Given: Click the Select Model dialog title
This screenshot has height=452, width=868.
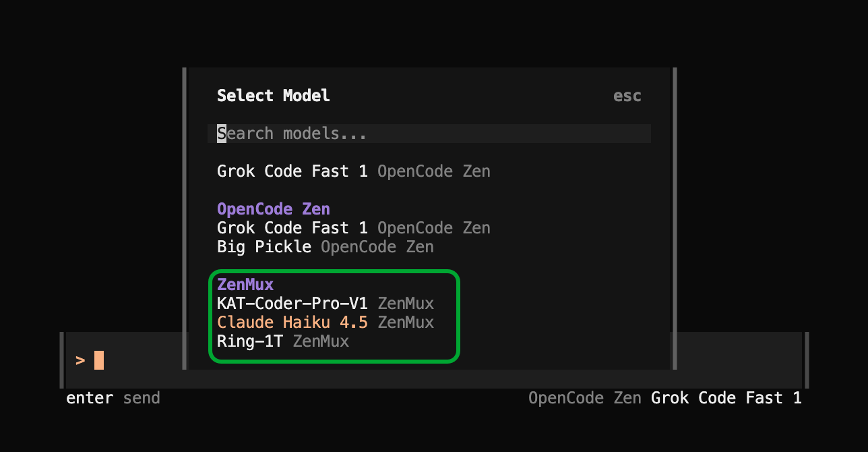Looking at the screenshot, I should point(273,96).
